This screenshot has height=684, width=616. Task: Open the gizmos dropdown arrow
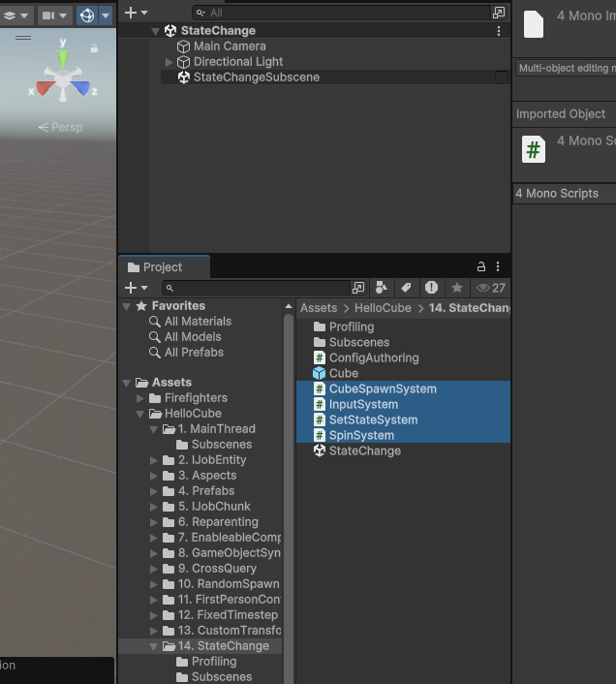coord(106,16)
